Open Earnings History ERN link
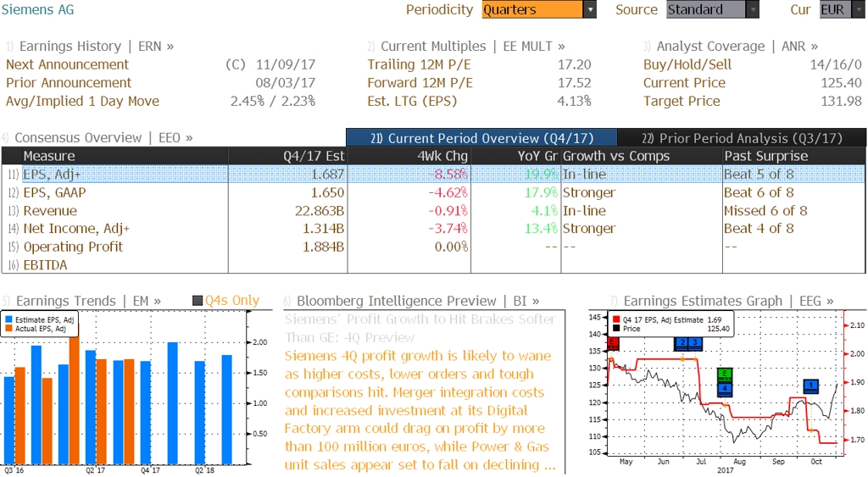This screenshot has width=868, height=477. point(97,47)
